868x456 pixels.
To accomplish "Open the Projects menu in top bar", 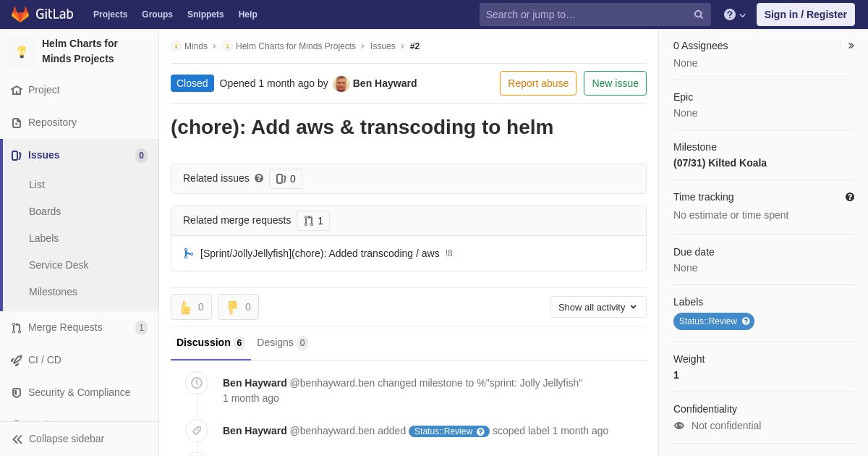I will pyautogui.click(x=110, y=14).
